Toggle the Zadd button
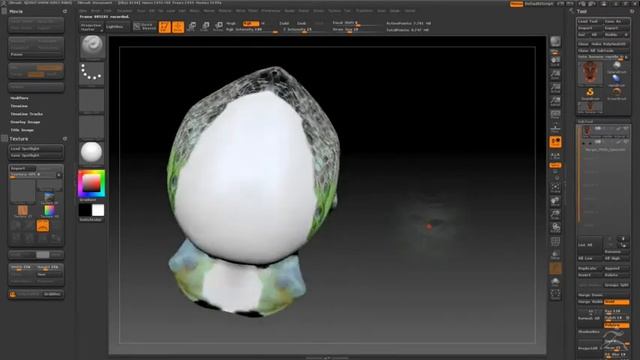This screenshot has height=360, width=640. [x=284, y=23]
